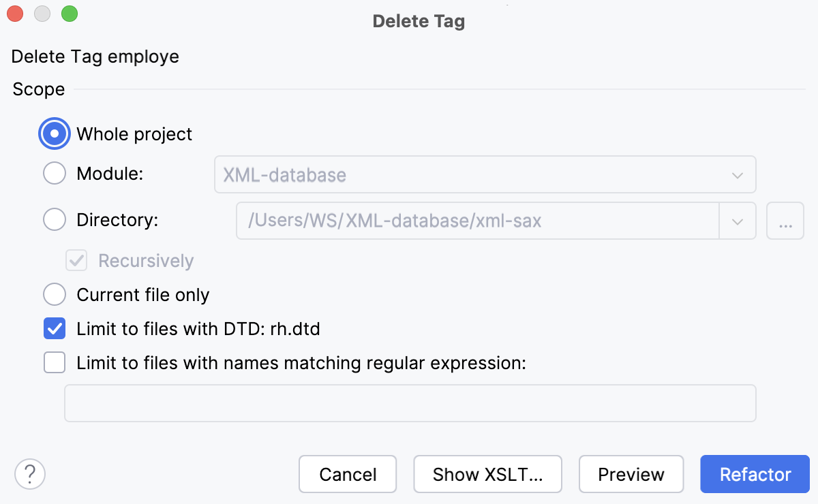Screen dimensions: 818x504
Task: Click the green window zoom control
Action: (x=69, y=13)
